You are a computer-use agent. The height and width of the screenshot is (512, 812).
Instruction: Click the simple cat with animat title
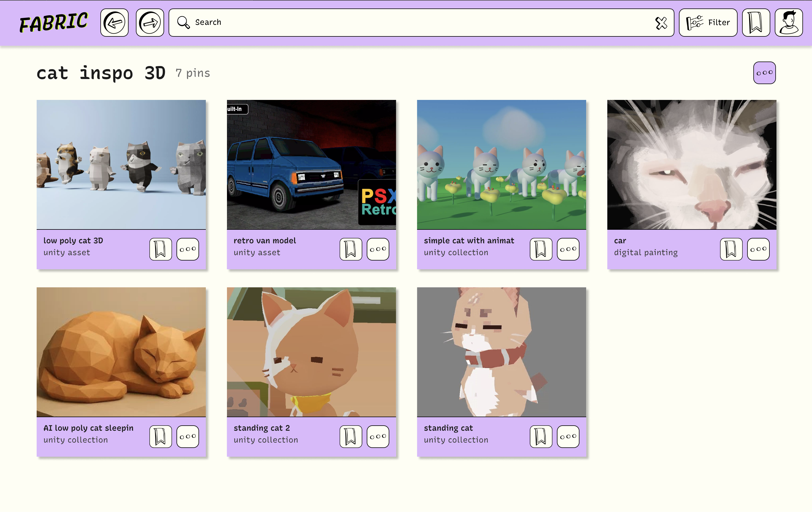(x=469, y=241)
